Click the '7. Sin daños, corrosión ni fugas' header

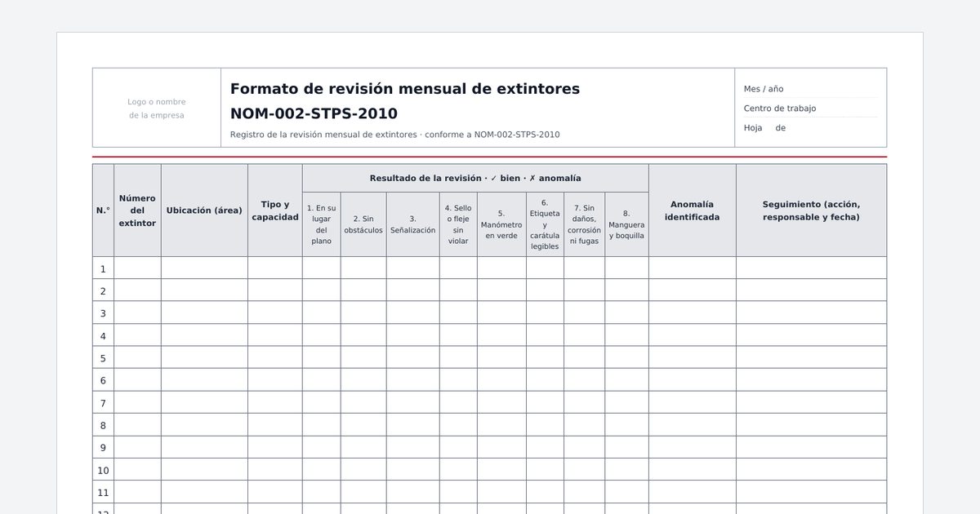(584, 224)
